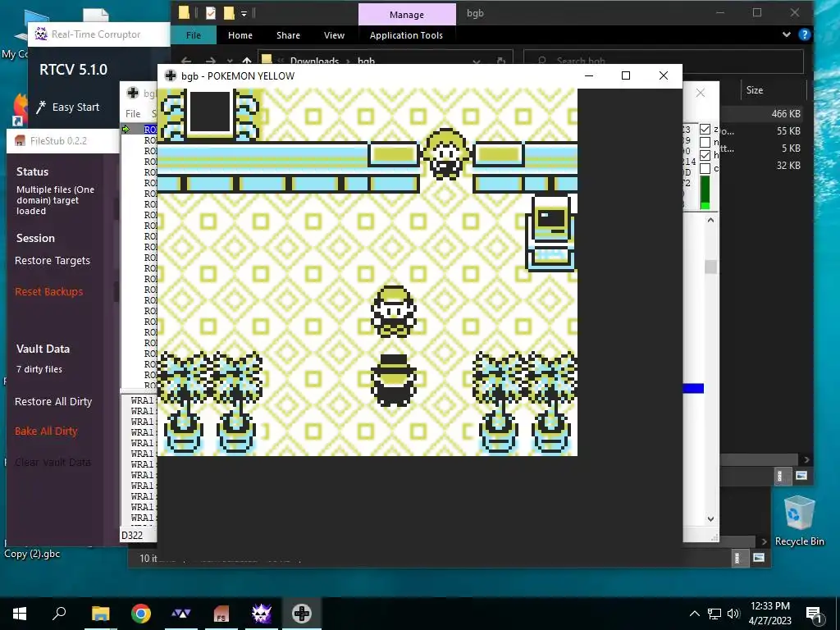
Task: Click the RTCV purple monster taskbar icon
Action: click(261, 614)
